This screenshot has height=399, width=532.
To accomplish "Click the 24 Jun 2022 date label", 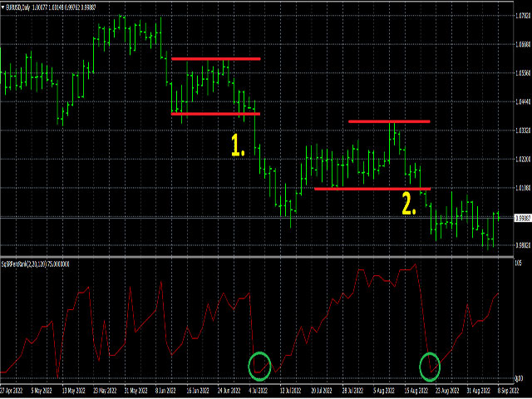I will pos(229,391).
